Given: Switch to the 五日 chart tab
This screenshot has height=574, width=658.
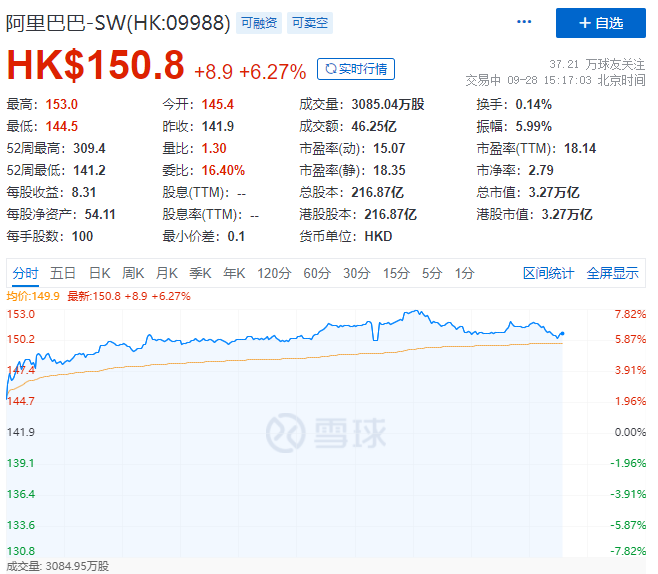Looking at the screenshot, I should [x=63, y=273].
